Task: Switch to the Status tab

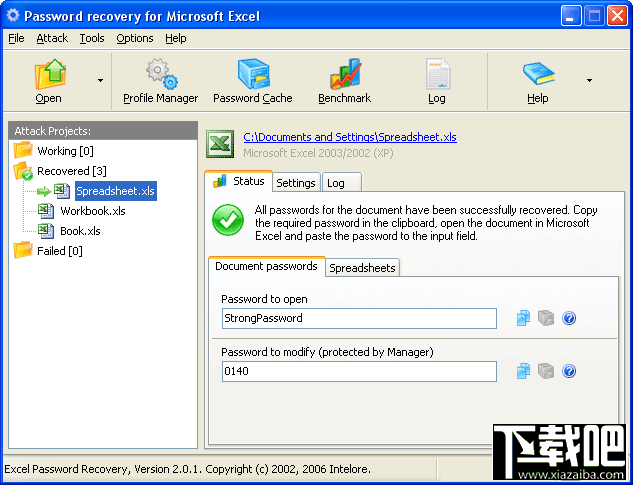Action: 239,181
